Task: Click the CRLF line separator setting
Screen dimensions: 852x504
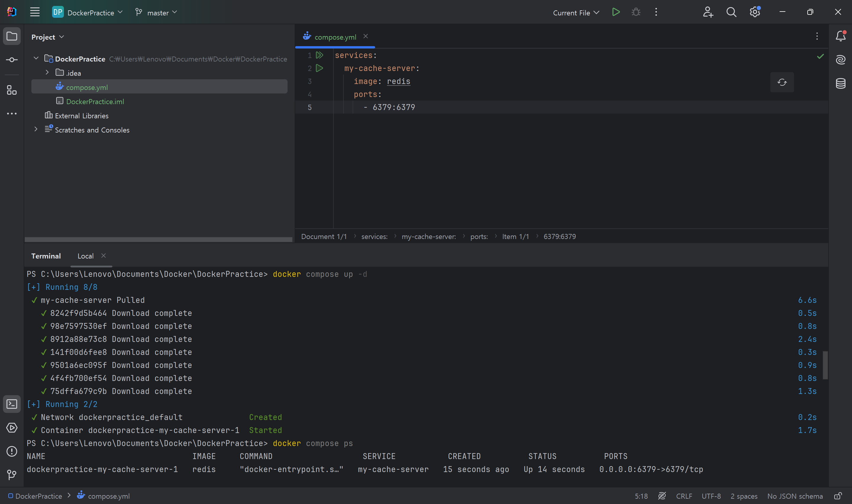Action: coord(684,496)
